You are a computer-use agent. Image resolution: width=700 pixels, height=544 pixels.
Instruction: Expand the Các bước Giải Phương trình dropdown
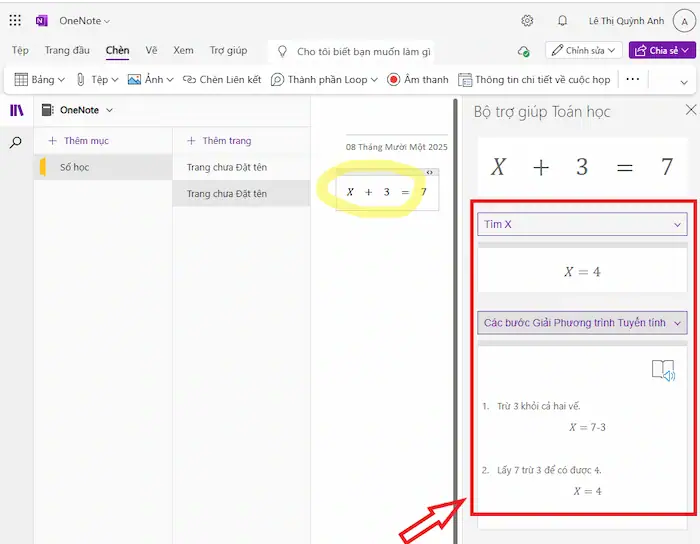(581, 323)
